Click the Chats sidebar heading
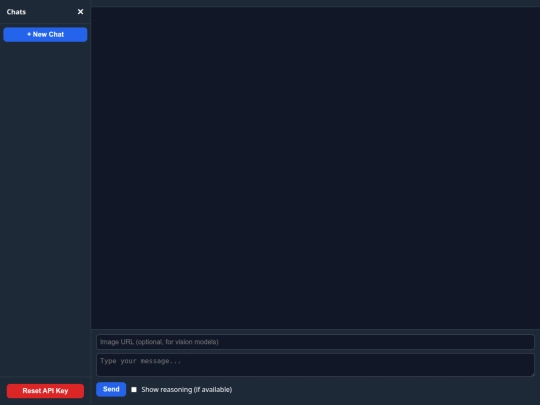 pos(16,12)
